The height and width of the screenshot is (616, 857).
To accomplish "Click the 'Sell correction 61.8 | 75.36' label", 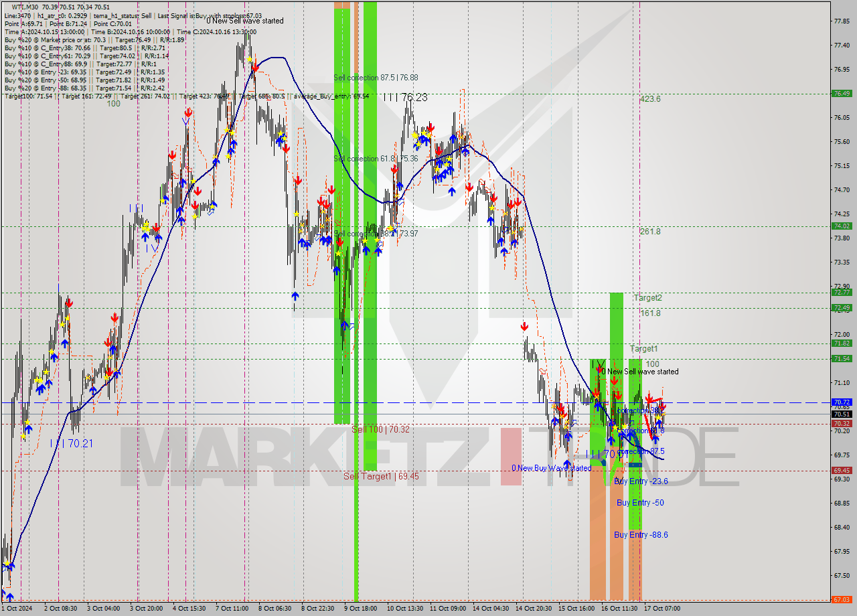I will pyautogui.click(x=376, y=159).
